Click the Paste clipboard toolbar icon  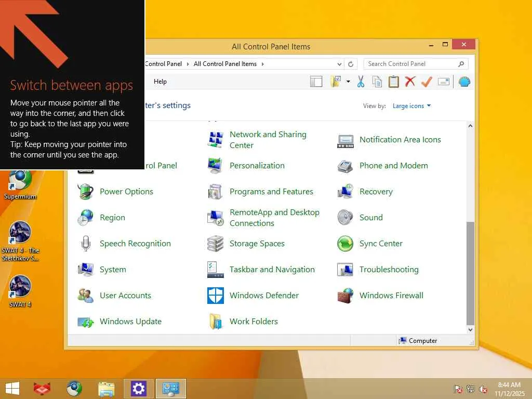click(394, 82)
